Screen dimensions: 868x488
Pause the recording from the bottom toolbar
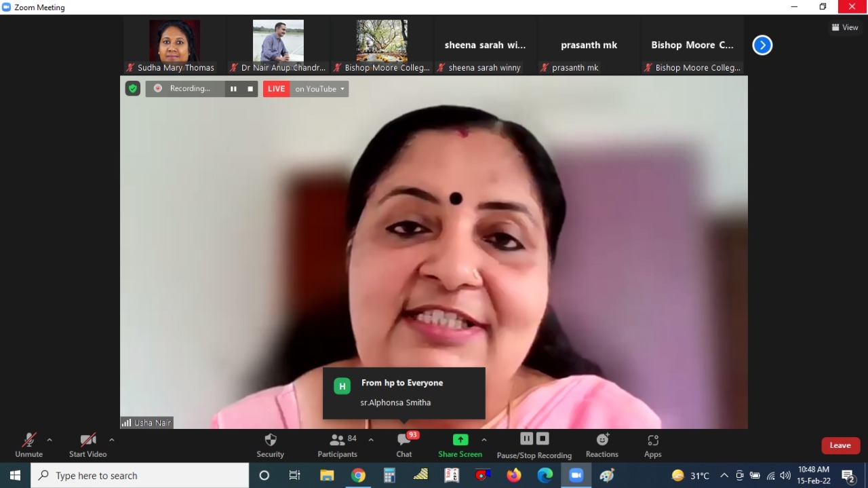point(527,438)
